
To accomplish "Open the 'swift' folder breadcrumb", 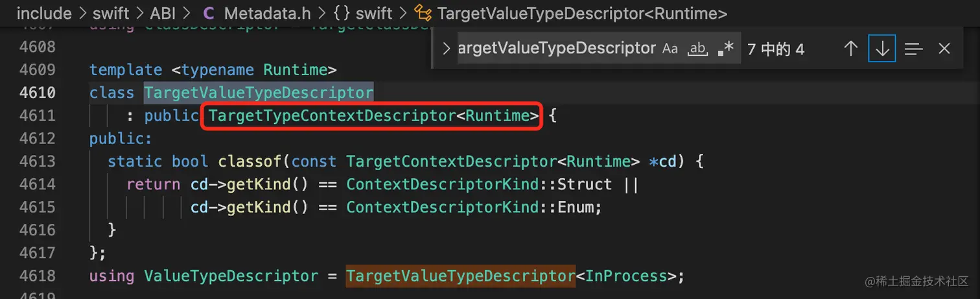I will tap(112, 13).
